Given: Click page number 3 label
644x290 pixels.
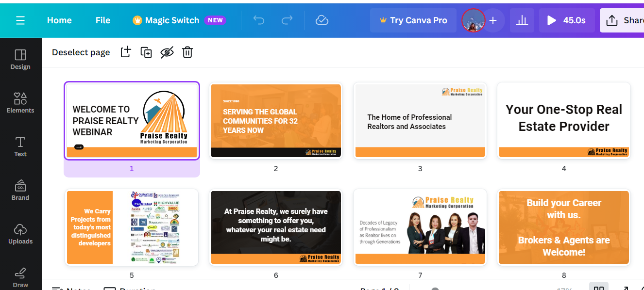Looking at the screenshot, I should pos(420,169).
